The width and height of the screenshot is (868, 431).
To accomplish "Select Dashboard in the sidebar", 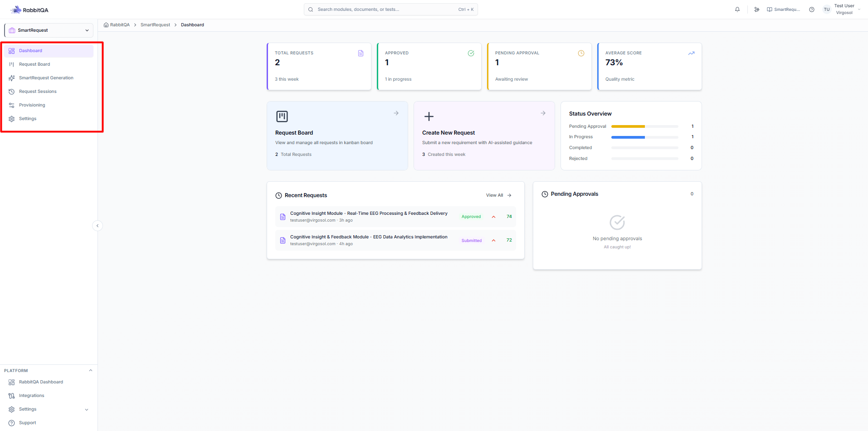I will tap(49, 51).
